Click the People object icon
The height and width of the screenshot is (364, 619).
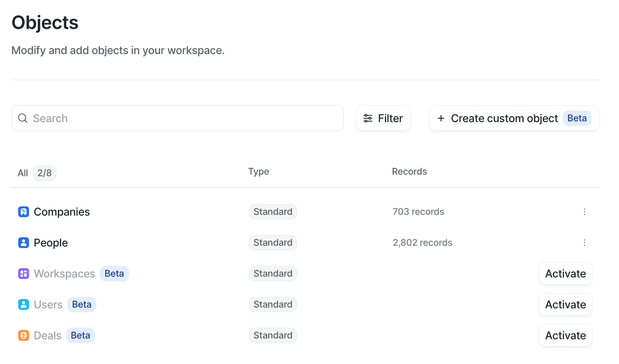click(x=24, y=243)
